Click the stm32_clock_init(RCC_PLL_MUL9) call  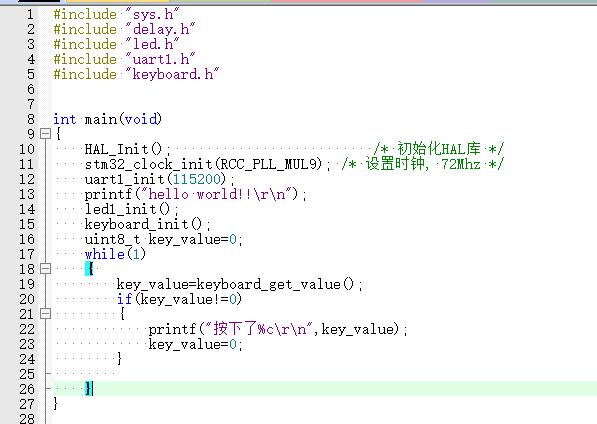(208, 164)
